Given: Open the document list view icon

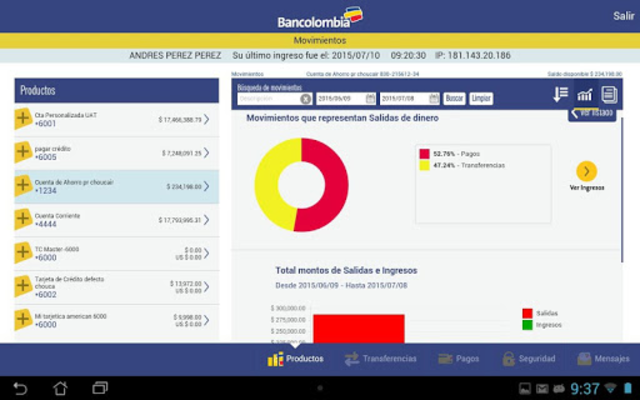Looking at the screenshot, I should [x=608, y=95].
